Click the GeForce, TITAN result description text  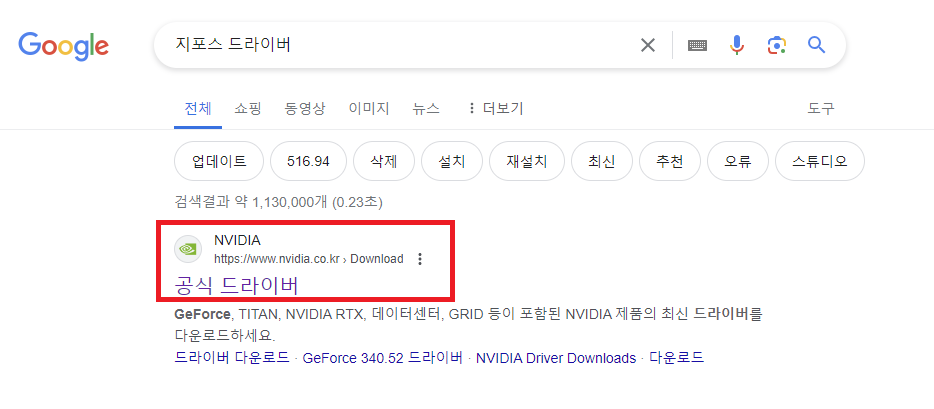tap(468, 323)
